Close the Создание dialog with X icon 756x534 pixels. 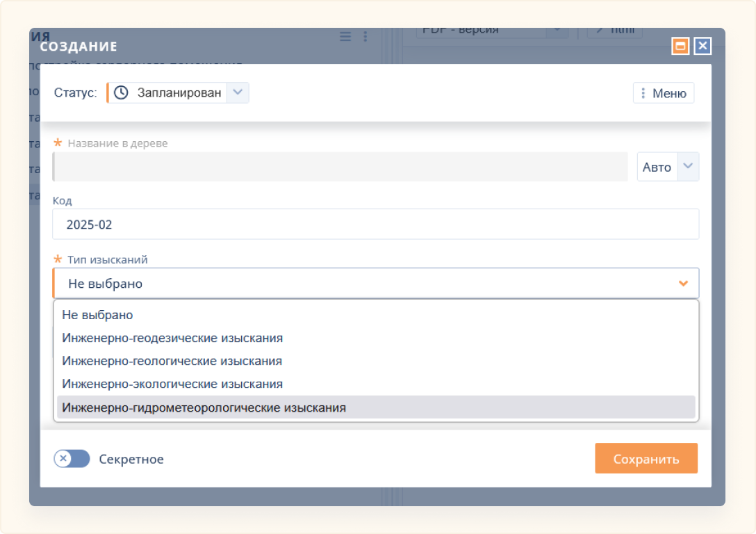coord(702,46)
